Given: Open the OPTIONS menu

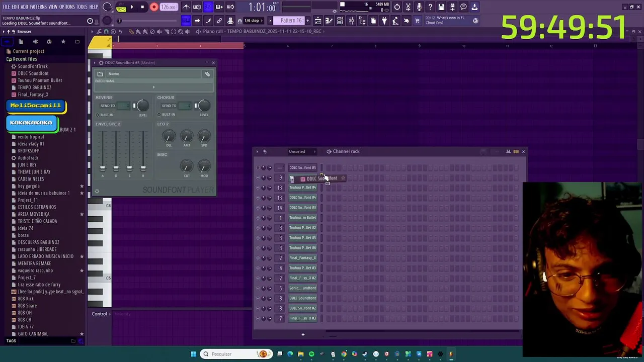Looking at the screenshot, I should (x=67, y=7).
